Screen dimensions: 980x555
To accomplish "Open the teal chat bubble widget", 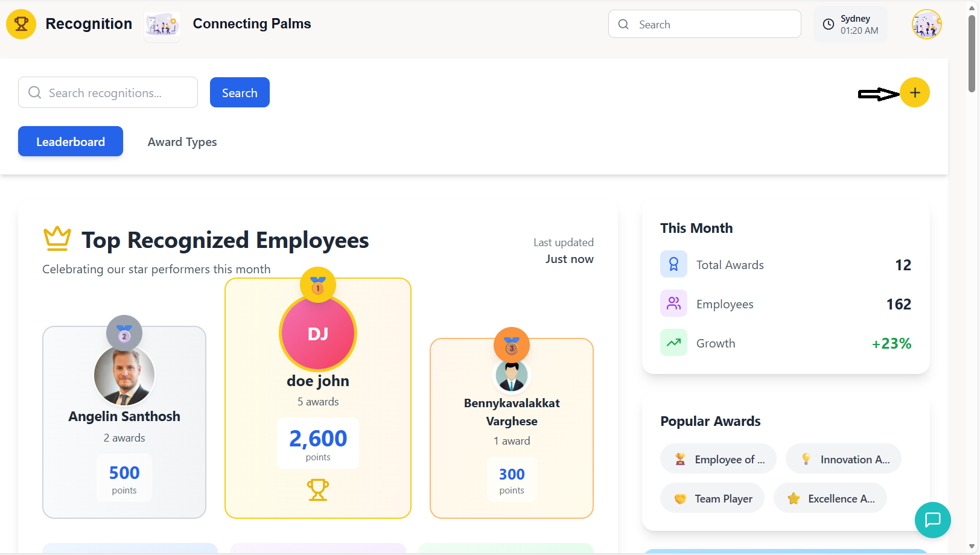I will [932, 519].
